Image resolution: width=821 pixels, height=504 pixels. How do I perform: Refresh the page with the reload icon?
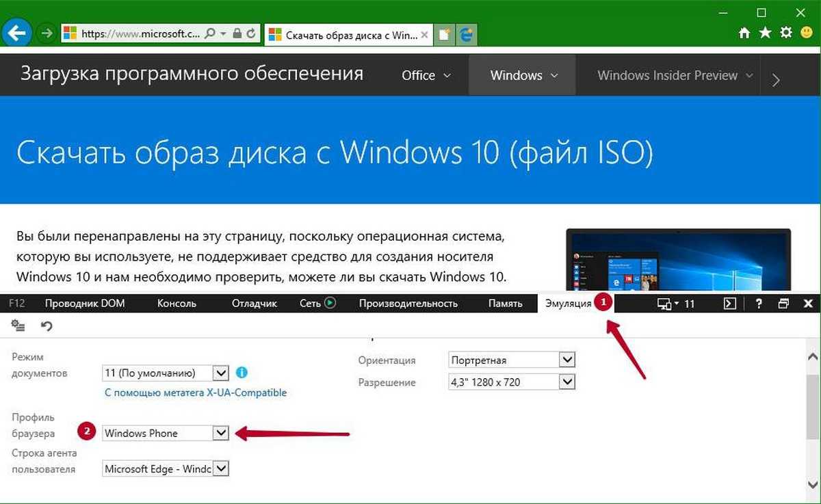tap(251, 33)
